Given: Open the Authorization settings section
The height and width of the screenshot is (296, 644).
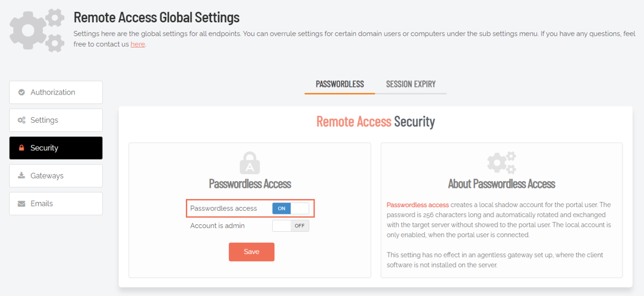Looking at the screenshot, I should point(56,92).
